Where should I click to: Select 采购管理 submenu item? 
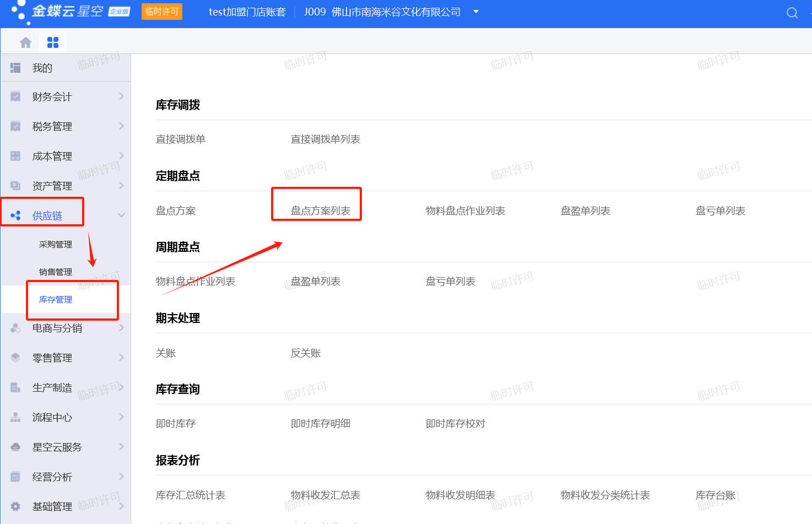[x=56, y=244]
